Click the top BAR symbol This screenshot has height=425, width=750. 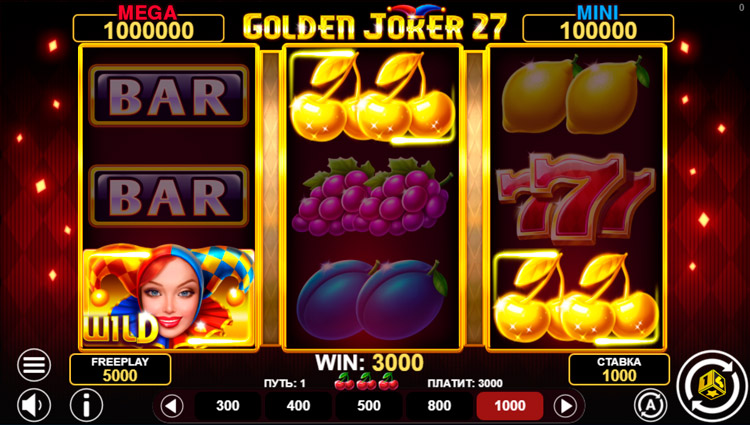168,96
